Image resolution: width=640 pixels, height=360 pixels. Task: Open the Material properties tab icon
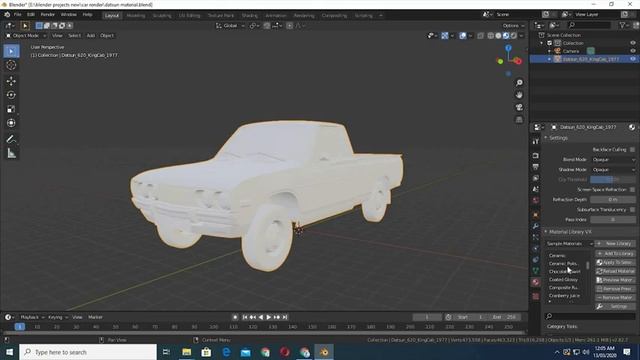tap(536, 282)
